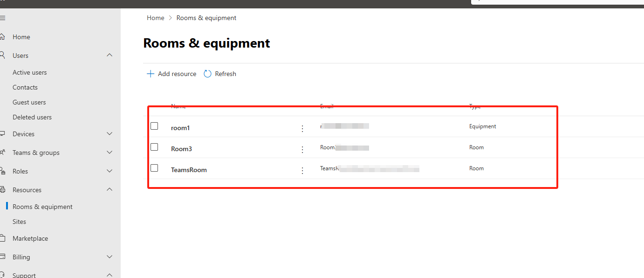This screenshot has height=278, width=644.
Task: Navigate to Guest users
Action: [x=29, y=102]
